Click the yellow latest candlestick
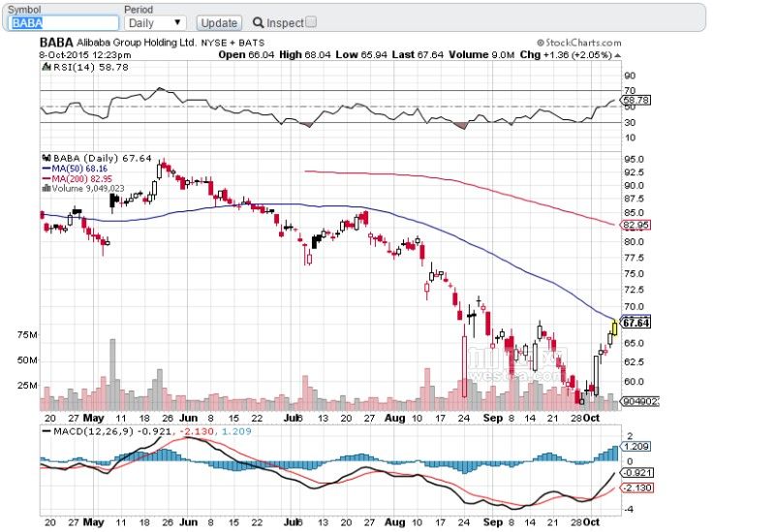This screenshot has height=532, width=775. click(614, 328)
